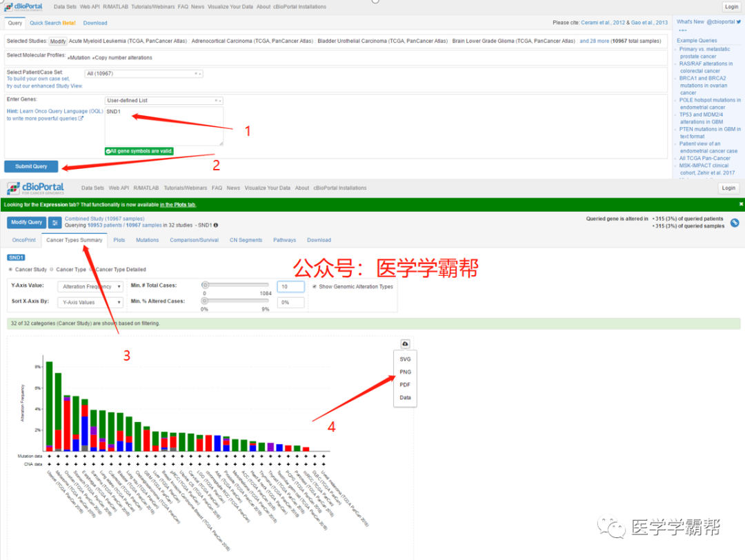The image size is (745, 560).
Task: Select the Cancer Study radio button
Action: tap(10, 270)
